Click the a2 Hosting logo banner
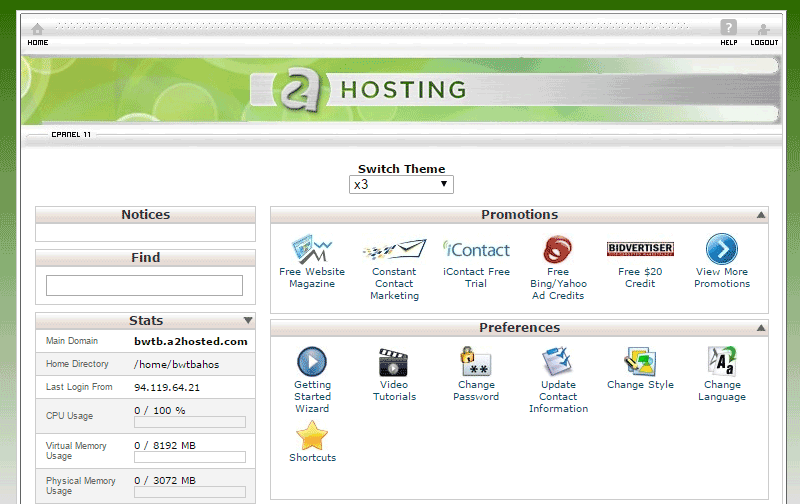This screenshot has height=504, width=800. point(401,90)
